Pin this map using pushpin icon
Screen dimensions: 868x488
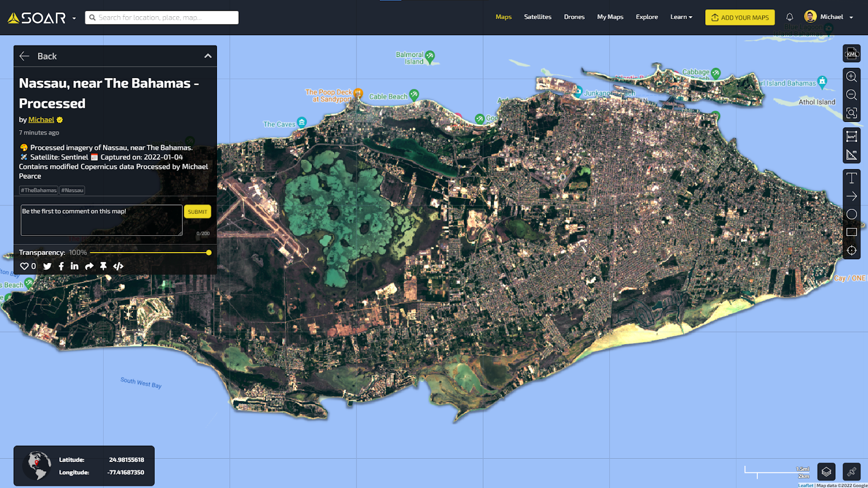(x=103, y=266)
